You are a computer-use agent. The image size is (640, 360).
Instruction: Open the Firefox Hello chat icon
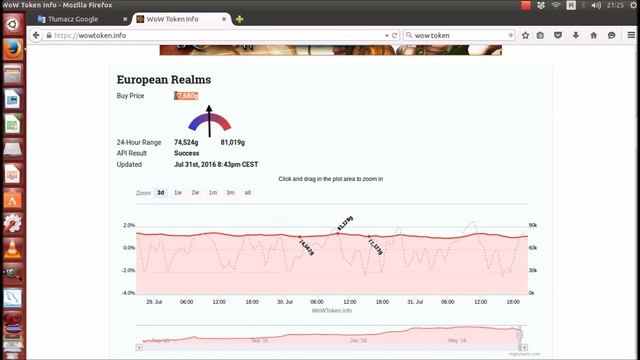coord(611,36)
